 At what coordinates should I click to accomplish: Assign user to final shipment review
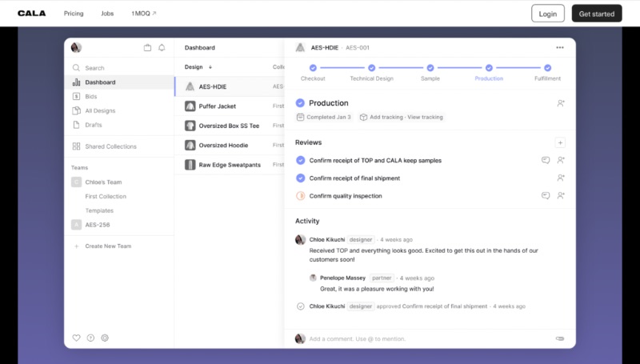coord(561,178)
